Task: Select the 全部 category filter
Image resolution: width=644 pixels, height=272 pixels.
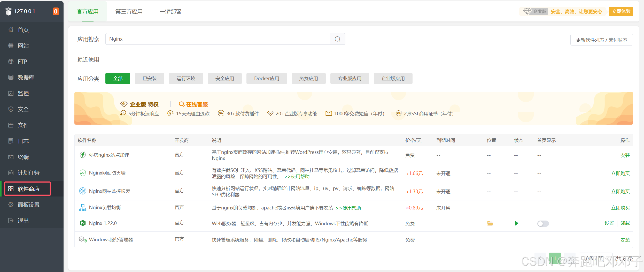Action: pyautogui.click(x=118, y=79)
